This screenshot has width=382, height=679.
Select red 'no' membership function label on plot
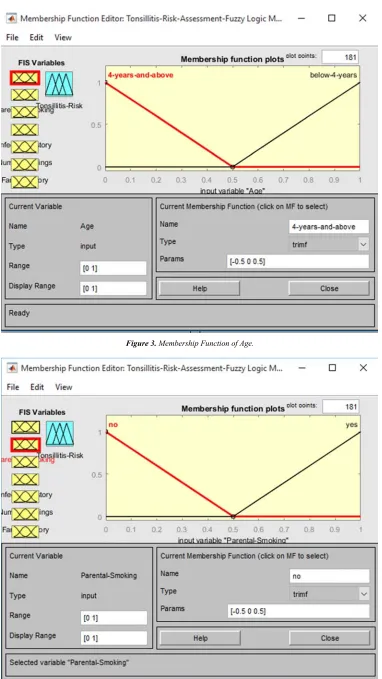pyautogui.click(x=113, y=425)
